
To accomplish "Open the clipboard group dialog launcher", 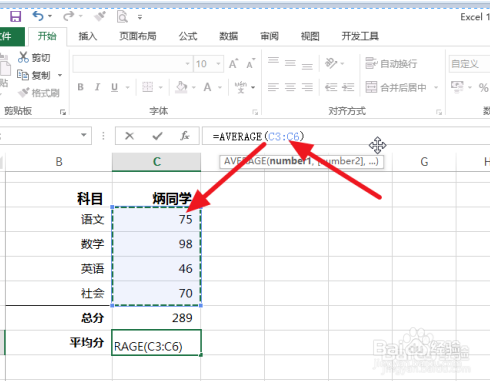I will point(63,112).
